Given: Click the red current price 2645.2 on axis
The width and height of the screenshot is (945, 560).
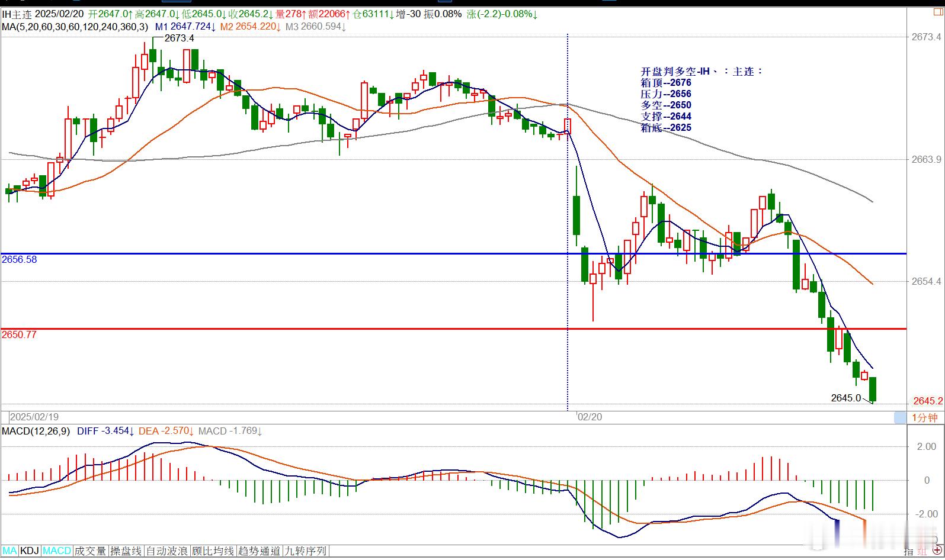Looking at the screenshot, I should (x=928, y=401).
